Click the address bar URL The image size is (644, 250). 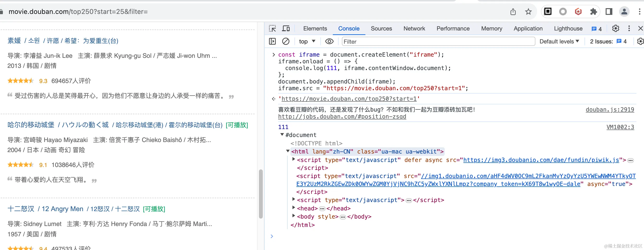click(78, 12)
